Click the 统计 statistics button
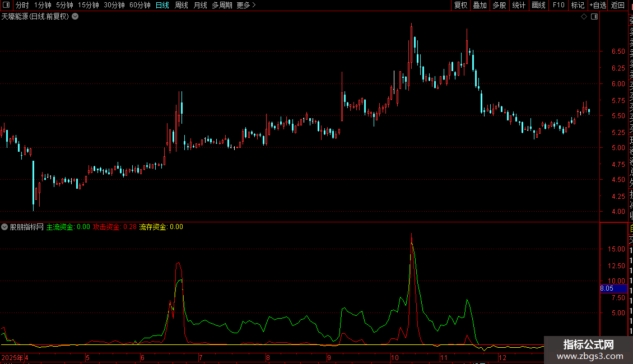The width and height of the screenshot is (633, 364). click(x=519, y=5)
